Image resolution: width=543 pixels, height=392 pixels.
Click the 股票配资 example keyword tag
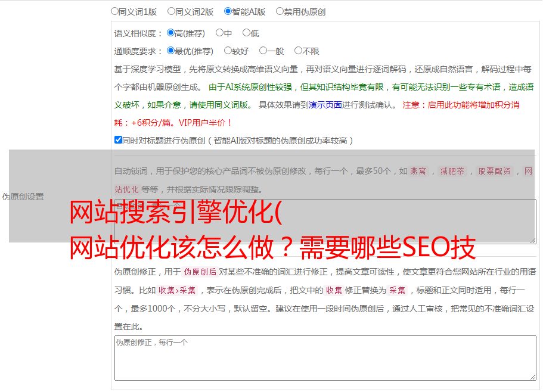click(494, 172)
